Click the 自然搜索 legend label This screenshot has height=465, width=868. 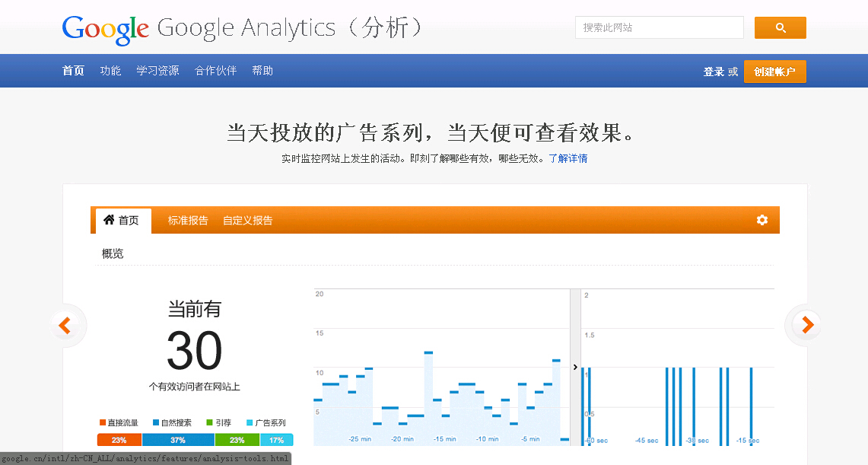(x=176, y=423)
